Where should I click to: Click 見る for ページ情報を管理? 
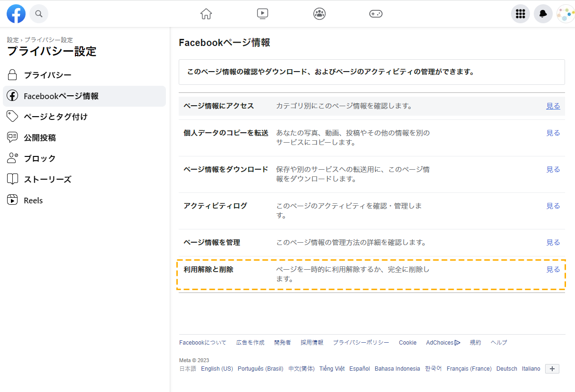(x=553, y=242)
